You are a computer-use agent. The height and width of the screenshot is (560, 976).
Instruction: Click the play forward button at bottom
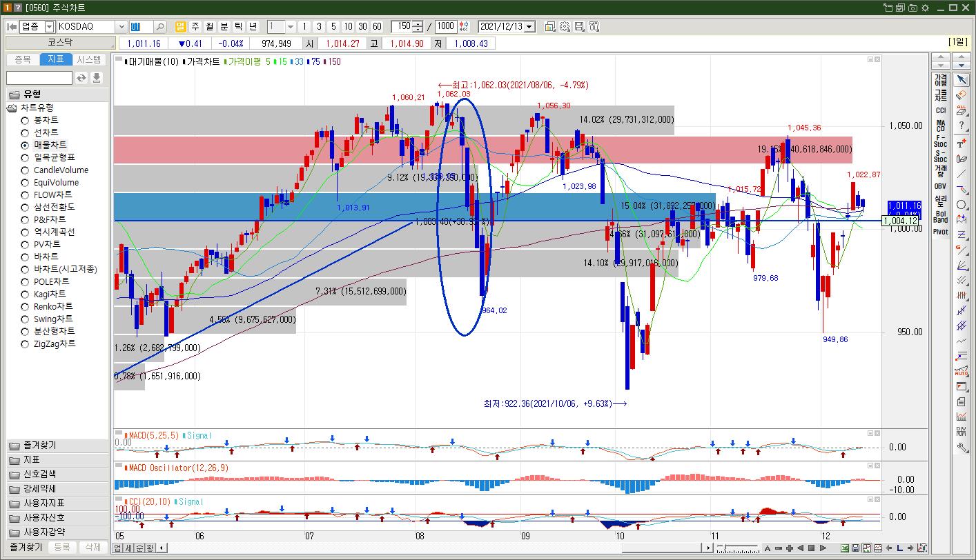[823, 548]
